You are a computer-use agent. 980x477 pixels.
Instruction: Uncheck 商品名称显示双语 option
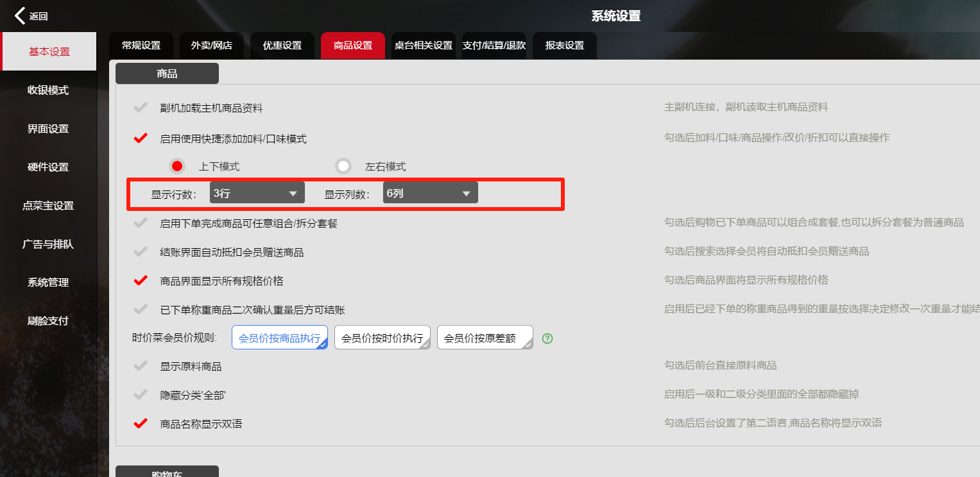140,424
